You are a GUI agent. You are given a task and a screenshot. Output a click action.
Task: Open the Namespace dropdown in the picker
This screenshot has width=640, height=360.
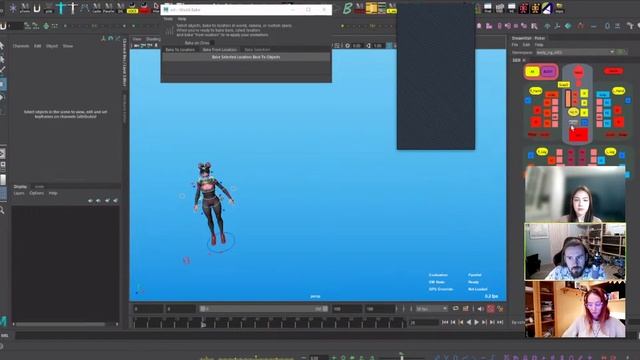tap(576, 52)
